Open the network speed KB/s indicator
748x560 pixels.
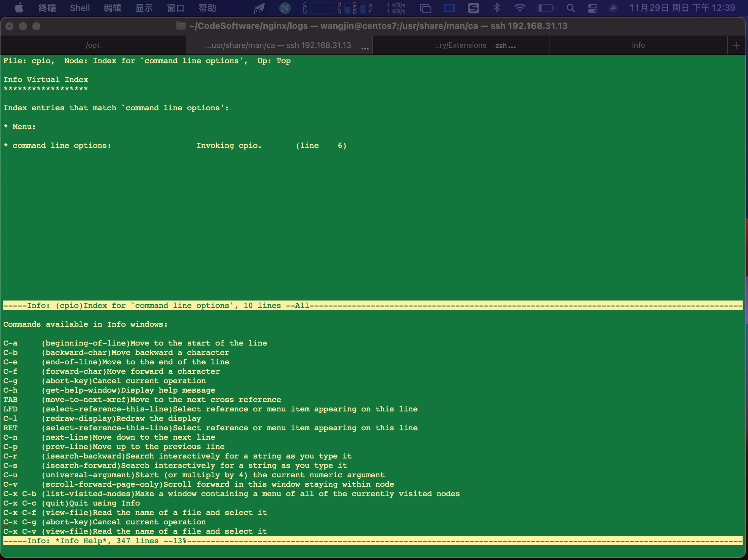pos(396,8)
